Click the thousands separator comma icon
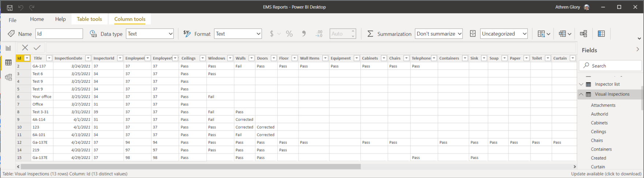 point(304,34)
